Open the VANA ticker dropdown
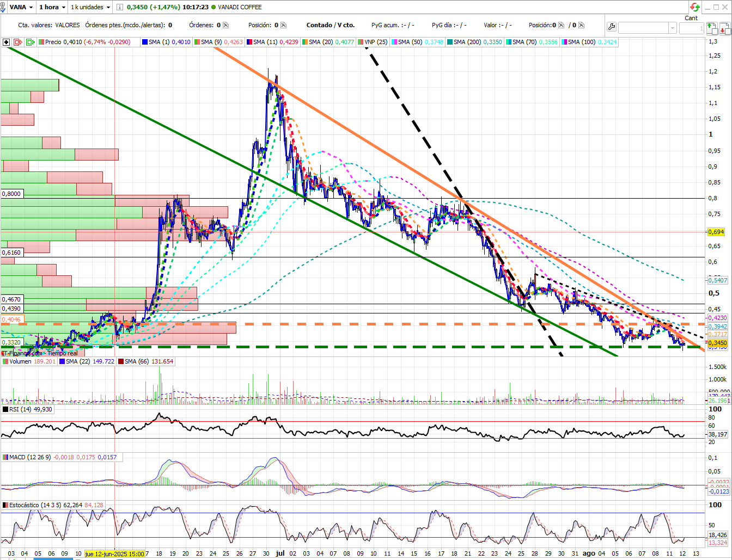The height and width of the screenshot is (560, 732). 21,7
